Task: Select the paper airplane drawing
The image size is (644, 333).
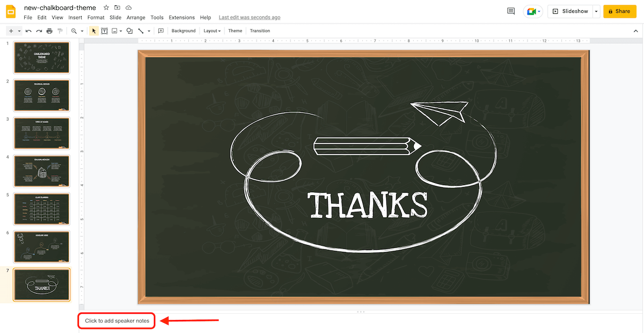Action: tap(438, 113)
